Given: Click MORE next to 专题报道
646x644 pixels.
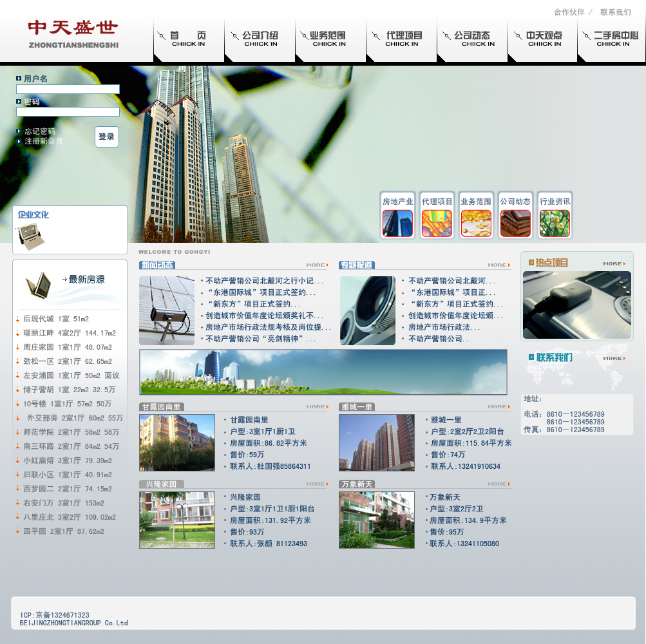Looking at the screenshot, I should (x=499, y=265).
